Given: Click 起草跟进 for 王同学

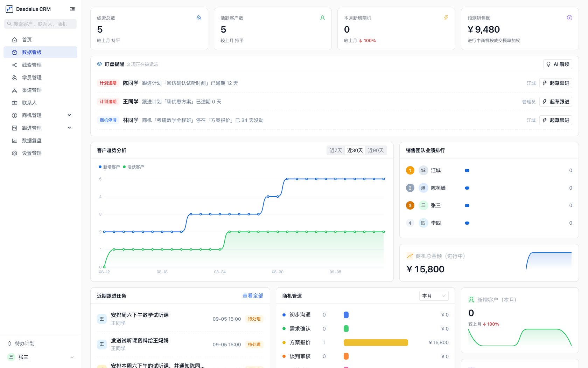Looking at the screenshot, I should tap(556, 102).
